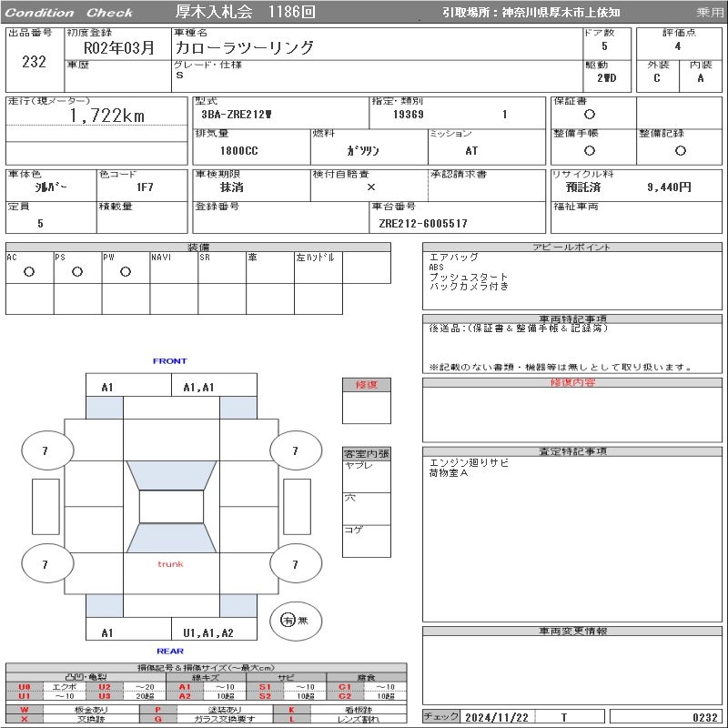Click the エアバッグ appeal point

click(453, 257)
